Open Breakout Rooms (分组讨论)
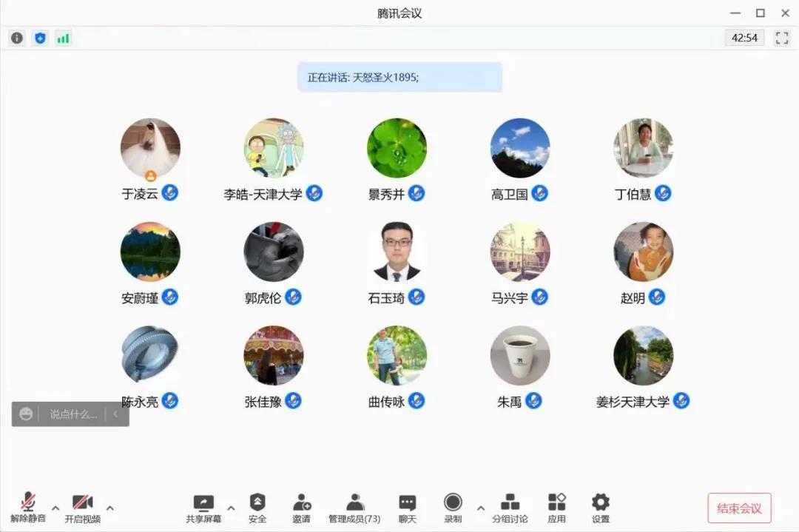799x532 pixels. (x=510, y=508)
